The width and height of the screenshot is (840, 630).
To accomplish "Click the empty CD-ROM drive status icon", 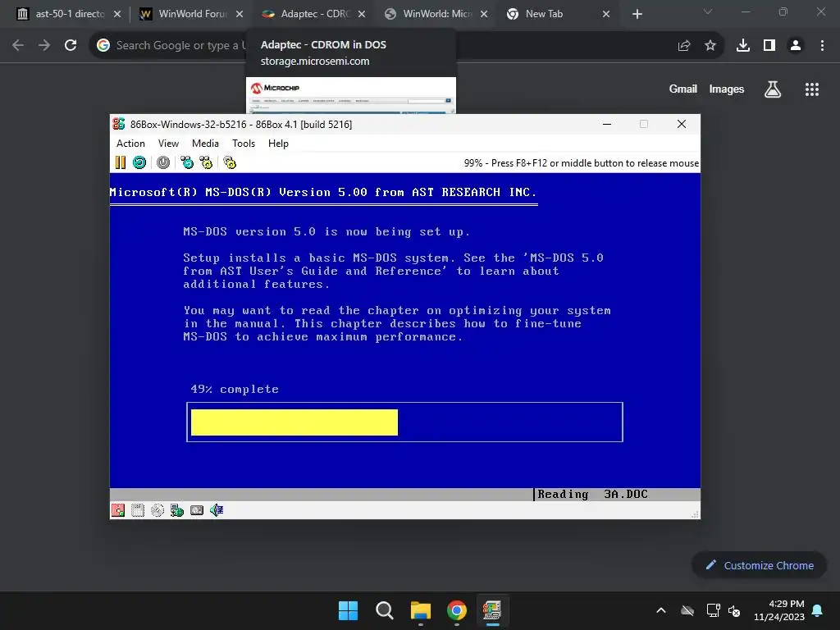I will [157, 510].
